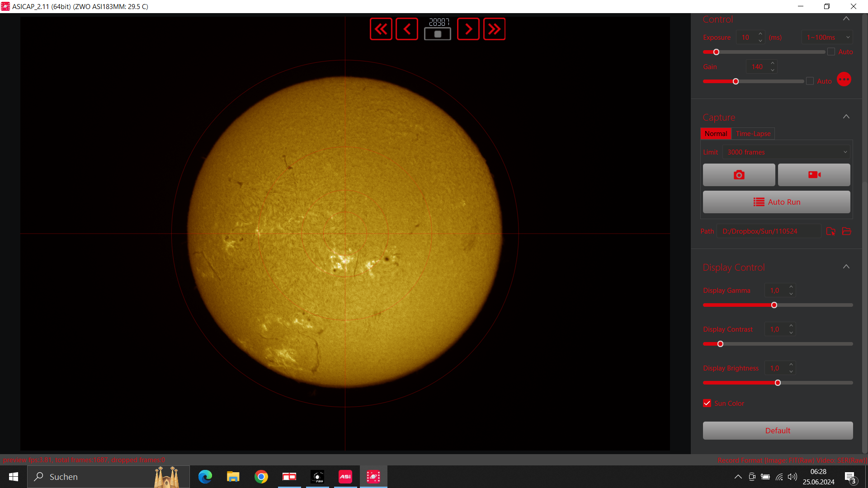Open the red window app taskbar icon
The image size is (868, 488).
tap(289, 477)
